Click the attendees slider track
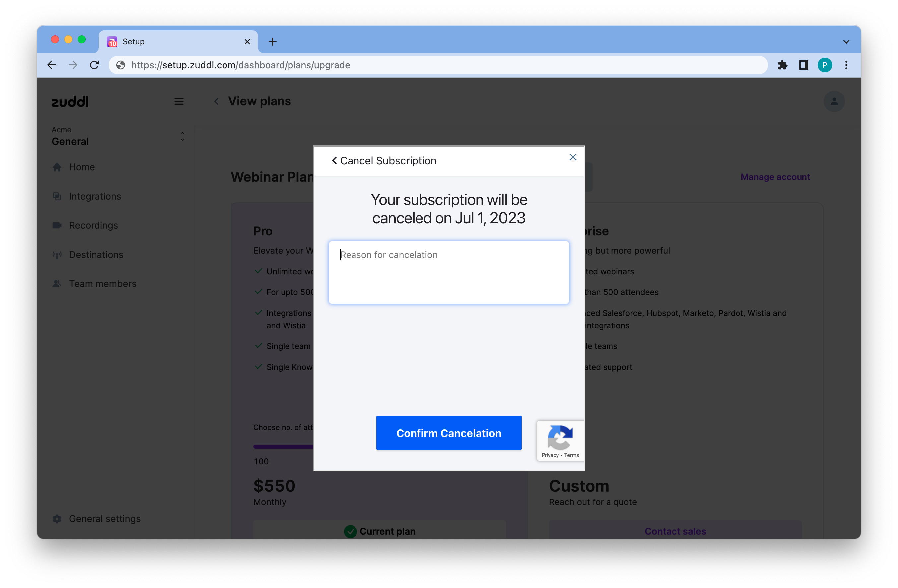 click(283, 447)
